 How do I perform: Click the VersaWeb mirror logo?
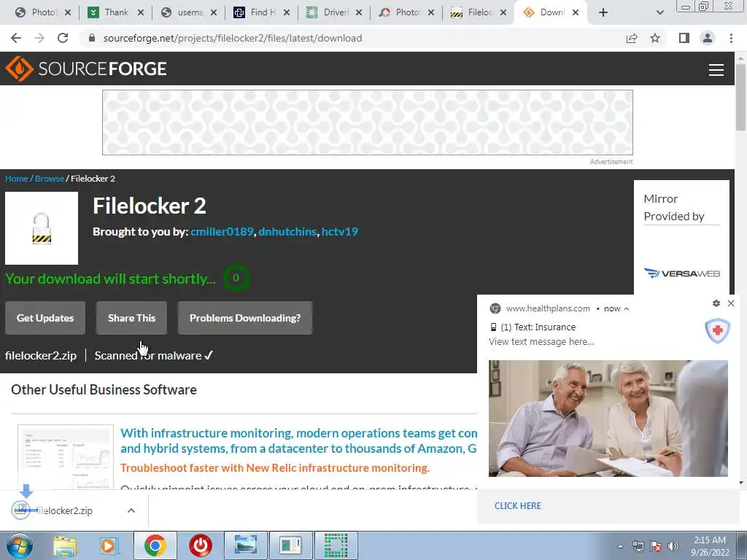click(682, 273)
